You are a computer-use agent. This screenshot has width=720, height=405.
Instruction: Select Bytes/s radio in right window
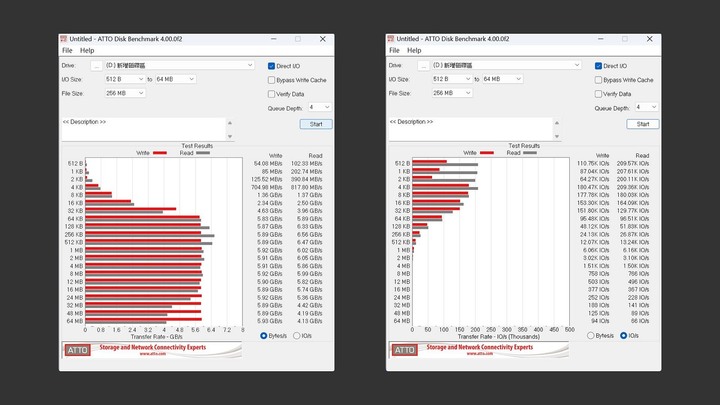[591, 336]
